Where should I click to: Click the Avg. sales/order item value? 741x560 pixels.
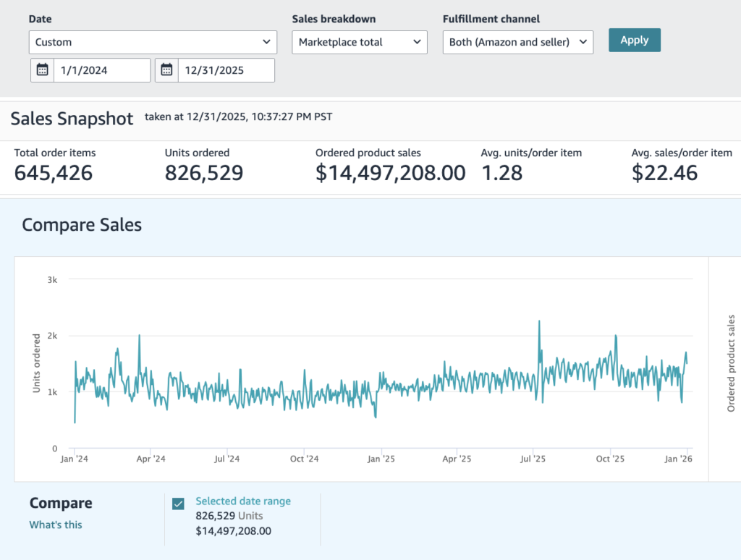coord(664,172)
